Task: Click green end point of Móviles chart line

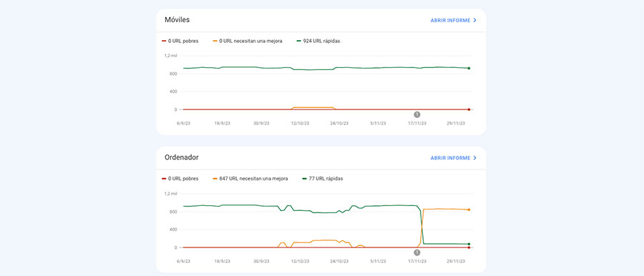Action: coord(469,68)
